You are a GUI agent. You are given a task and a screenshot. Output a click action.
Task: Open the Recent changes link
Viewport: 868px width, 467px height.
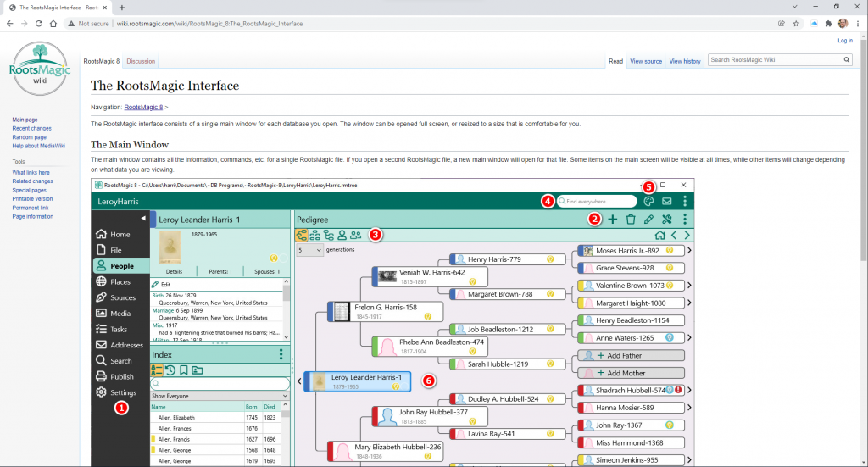[31, 128]
